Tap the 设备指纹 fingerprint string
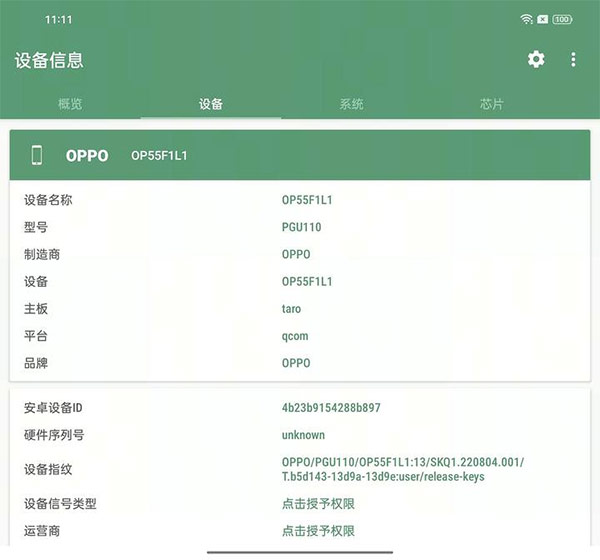Image resolution: width=600 pixels, height=560 pixels. (x=402, y=469)
